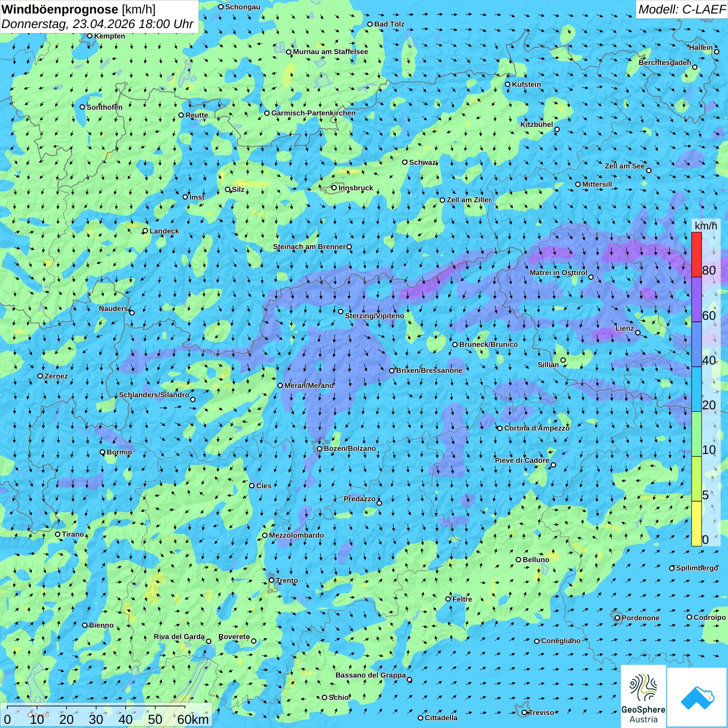Click the Pieve di Cadore label
728x728 pixels.
point(522,460)
